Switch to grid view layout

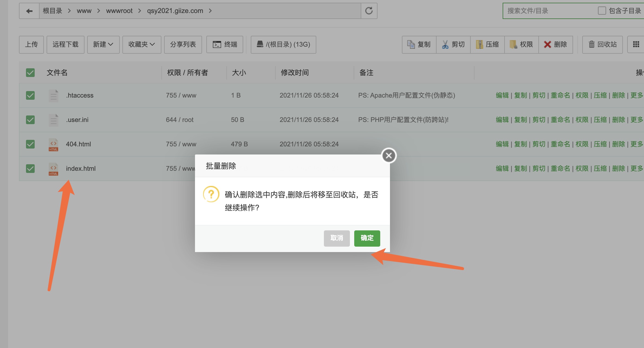[x=636, y=44]
